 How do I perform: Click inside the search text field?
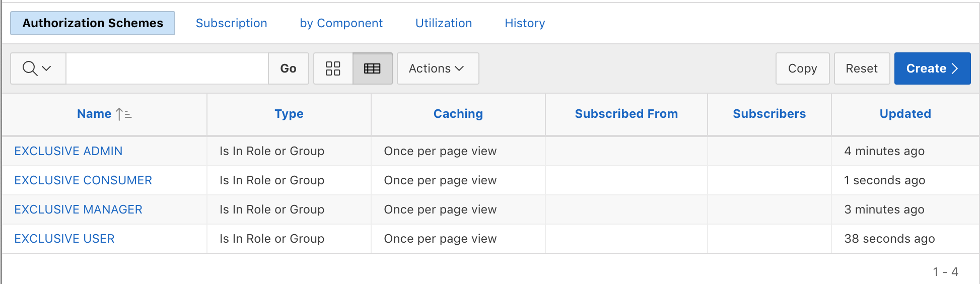pyautogui.click(x=167, y=68)
